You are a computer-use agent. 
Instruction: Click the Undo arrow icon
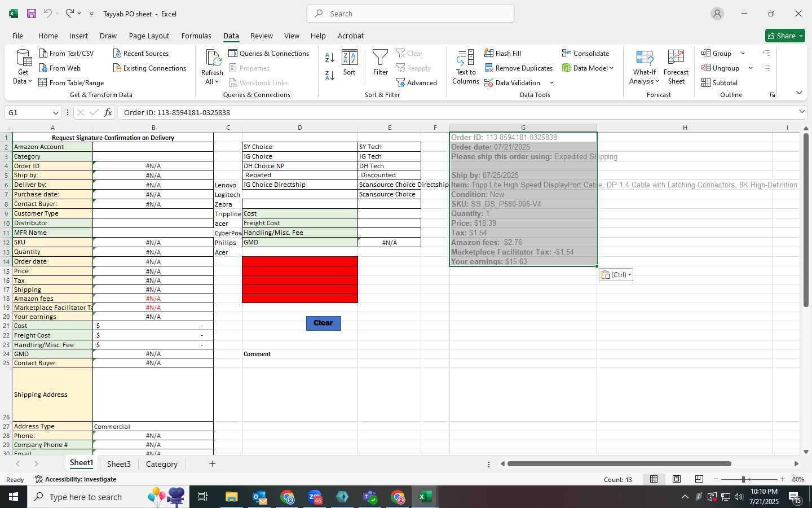pyautogui.click(x=48, y=13)
